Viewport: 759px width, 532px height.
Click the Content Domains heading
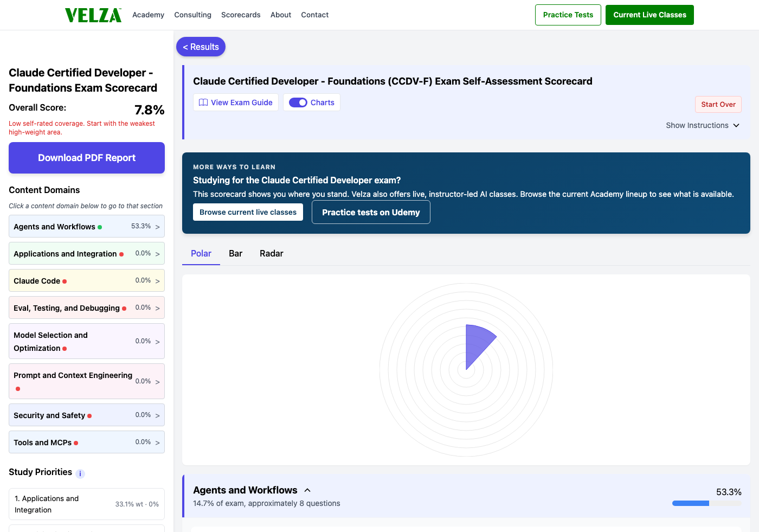click(44, 190)
